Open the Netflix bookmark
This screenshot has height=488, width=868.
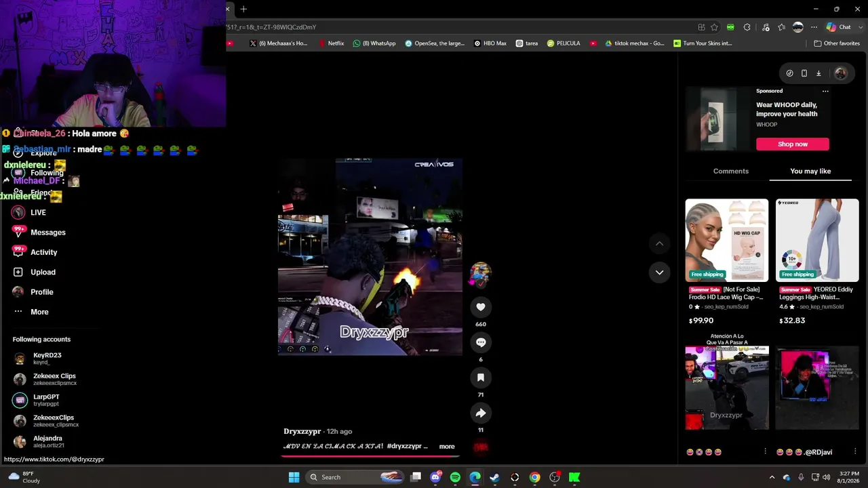(x=332, y=43)
